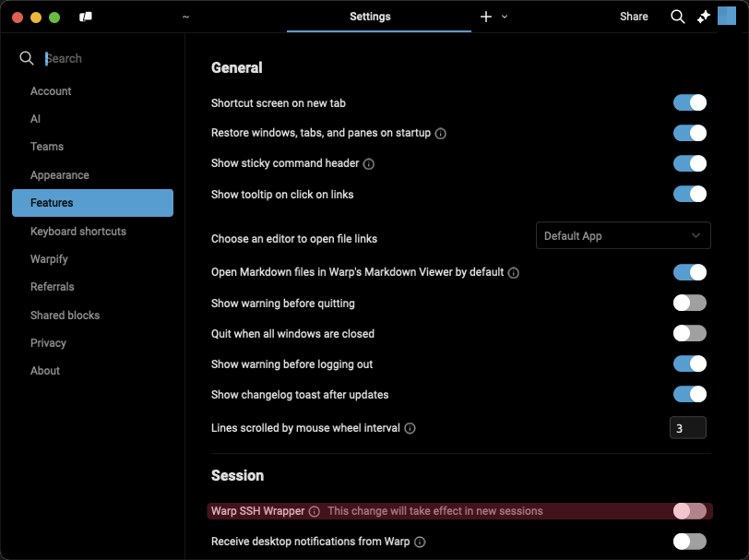Enable Show warning before quitting
The width and height of the screenshot is (749, 560).
click(689, 303)
